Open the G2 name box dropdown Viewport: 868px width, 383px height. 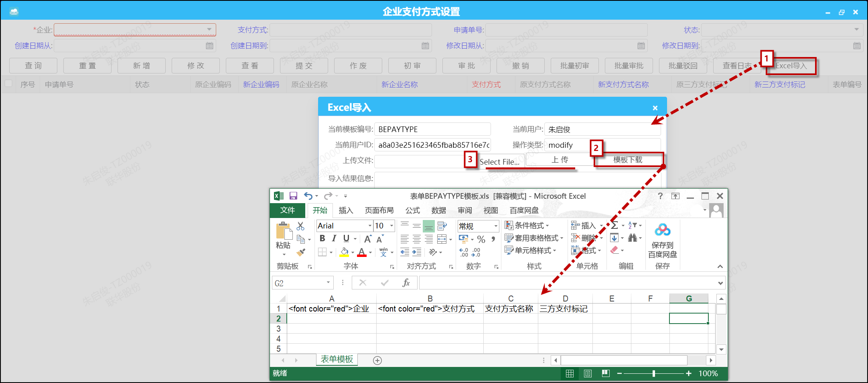[328, 283]
